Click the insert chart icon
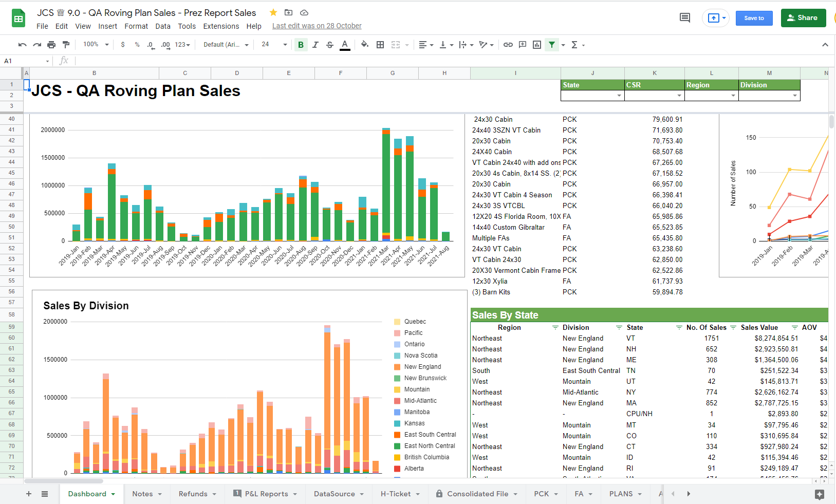Screen dimensions: 836x504 (537, 45)
